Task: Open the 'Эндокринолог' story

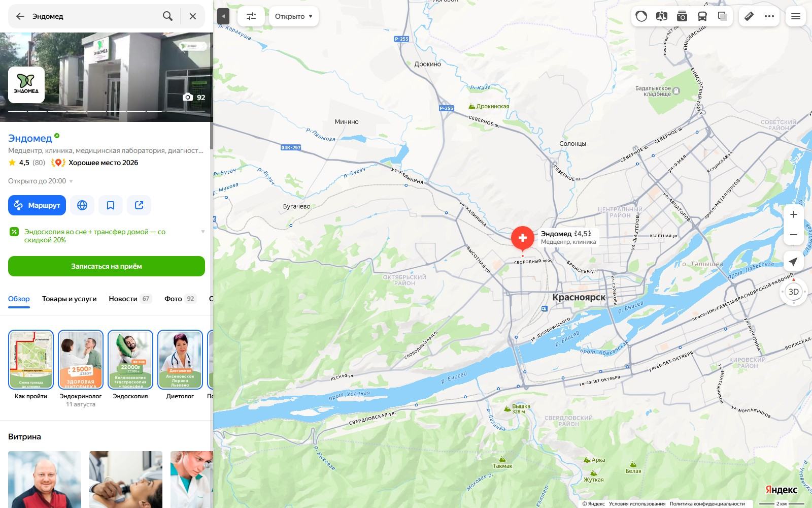Action: [x=81, y=368]
